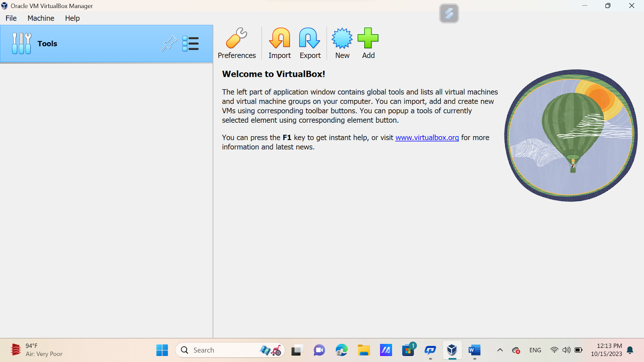Open the File menu
The width and height of the screenshot is (644, 362).
pos(11,18)
